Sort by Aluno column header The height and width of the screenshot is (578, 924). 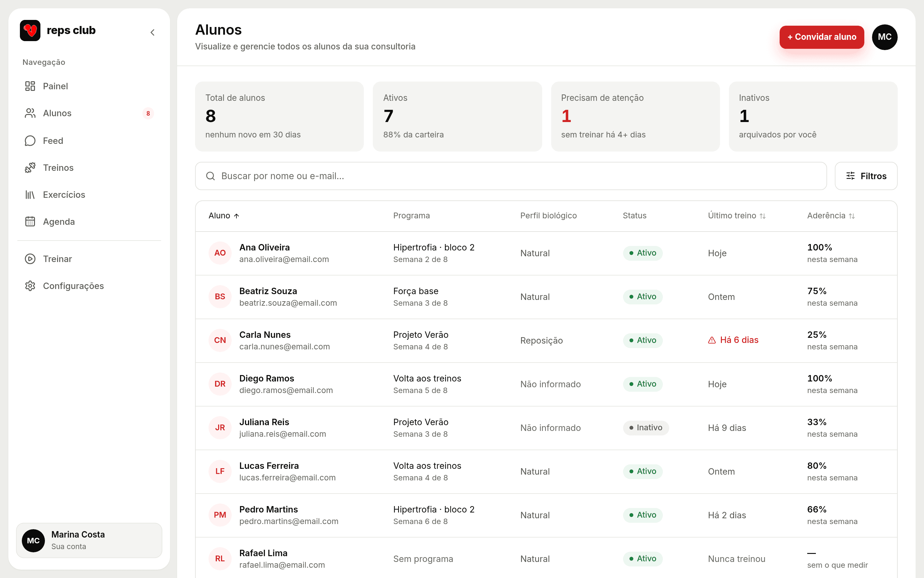click(x=224, y=215)
